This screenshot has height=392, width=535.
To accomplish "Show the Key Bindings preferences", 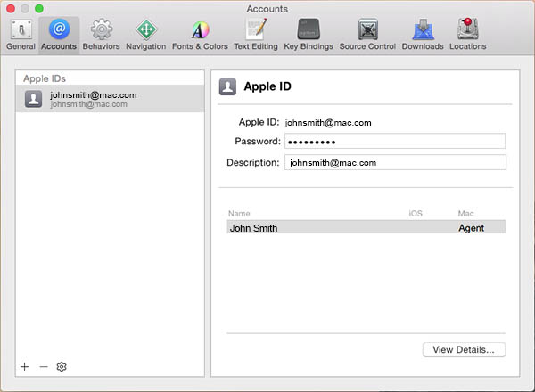I will tap(309, 35).
